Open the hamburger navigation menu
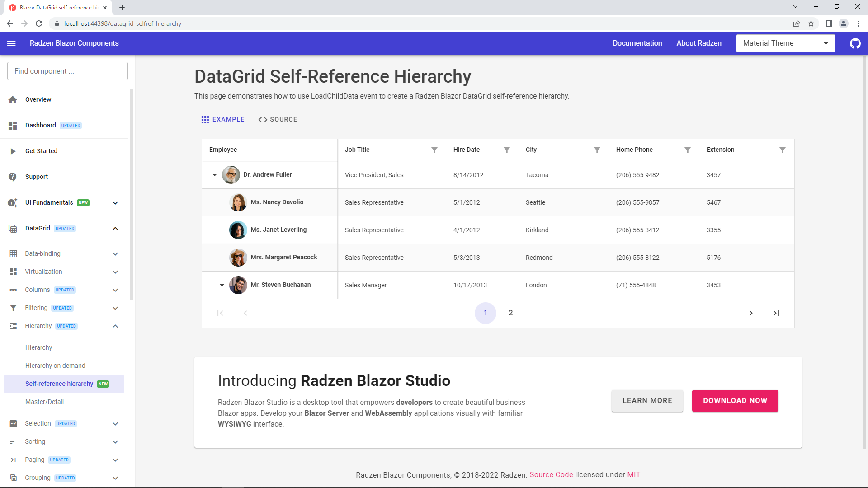Viewport: 868px width, 488px height. (12, 43)
